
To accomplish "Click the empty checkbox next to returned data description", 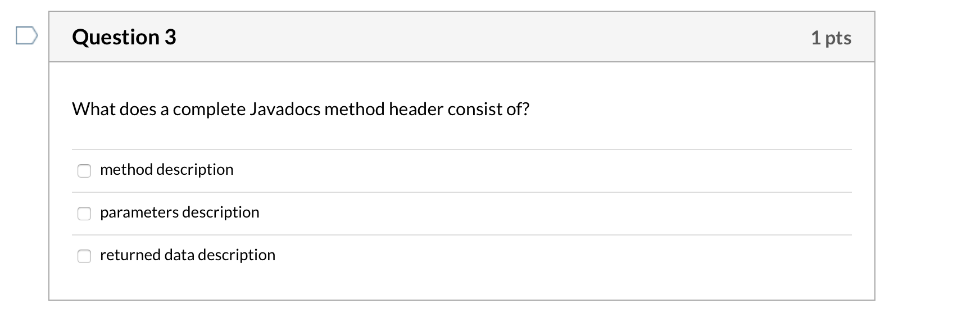I will click(84, 256).
